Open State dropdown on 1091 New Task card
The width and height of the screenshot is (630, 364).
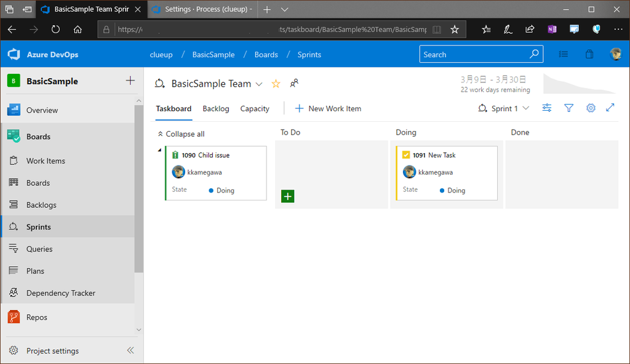click(452, 191)
